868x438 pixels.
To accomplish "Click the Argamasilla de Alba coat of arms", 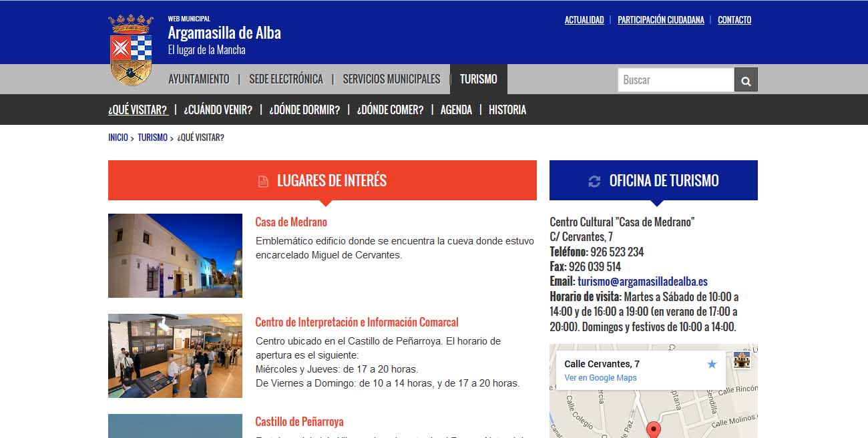I will point(131,50).
